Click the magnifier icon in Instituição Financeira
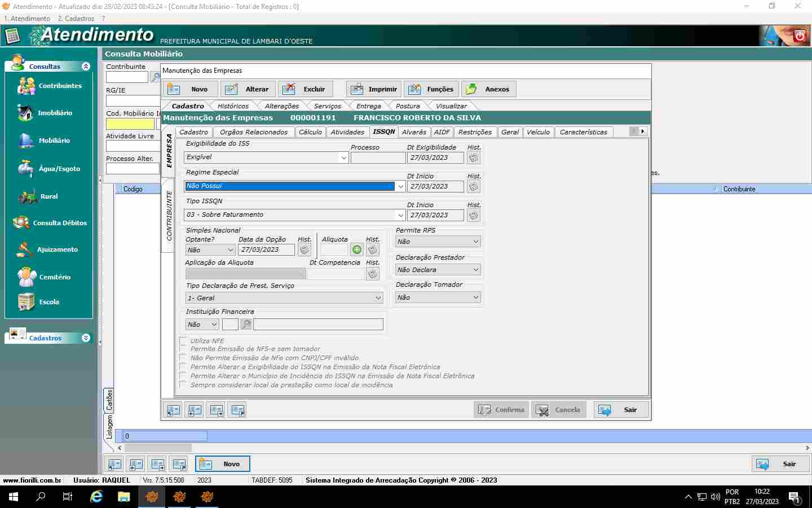Image resolution: width=812 pixels, height=508 pixels. click(246, 325)
